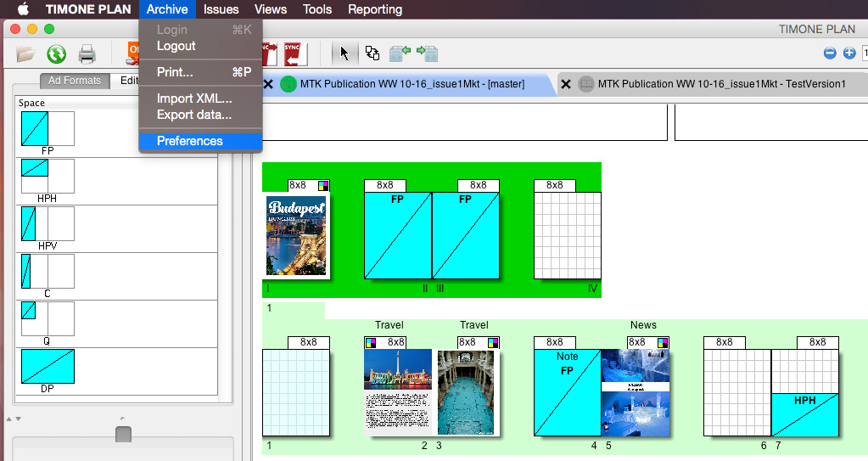Choose Import XML... from the menu
Image resolution: width=868 pixels, height=461 pixels.
point(193,98)
